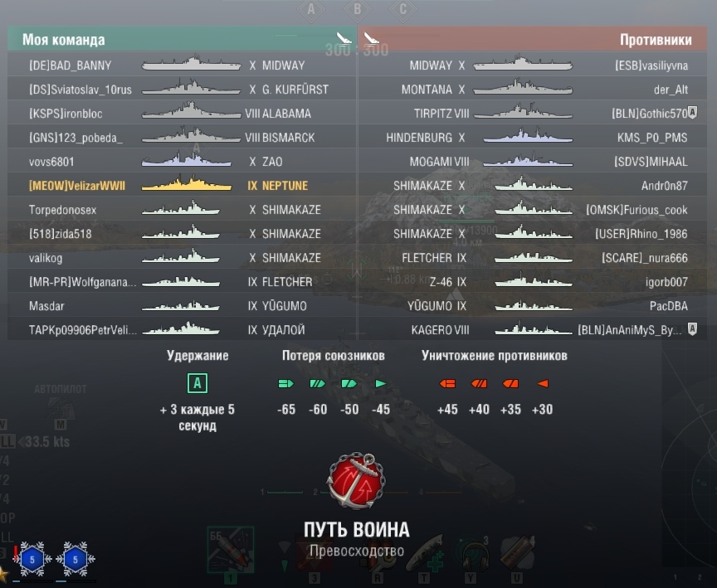
Task: Select enemy der_Alt Montana row
Action: [x=533, y=89]
